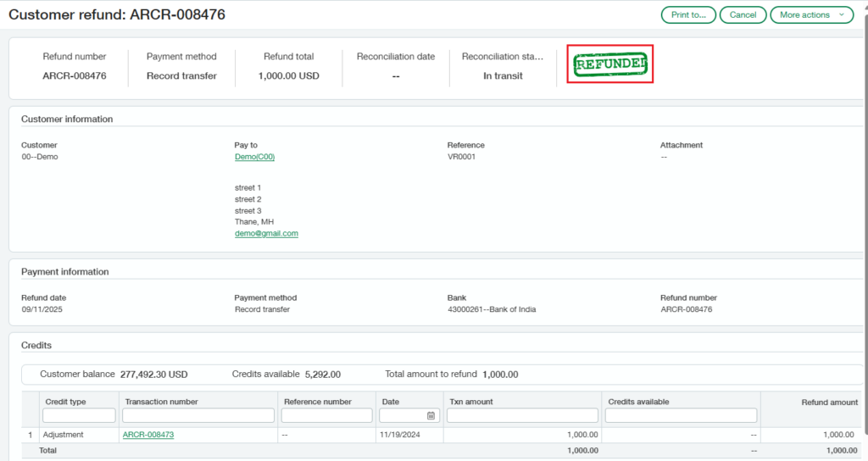Screen dimensions: 868x461
Task: Click the Txn amount column header
Action: (471, 402)
